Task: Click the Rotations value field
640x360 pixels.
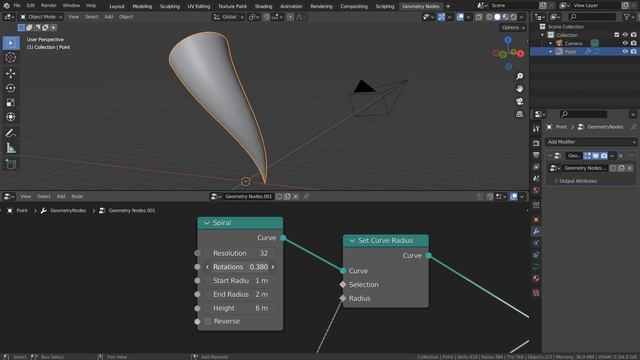Action: (x=240, y=267)
